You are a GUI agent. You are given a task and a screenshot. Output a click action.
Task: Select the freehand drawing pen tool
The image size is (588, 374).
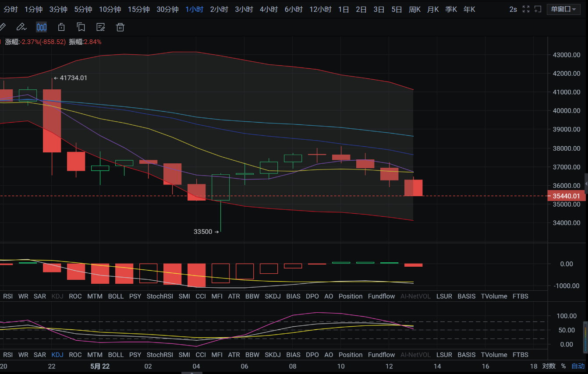click(x=21, y=27)
